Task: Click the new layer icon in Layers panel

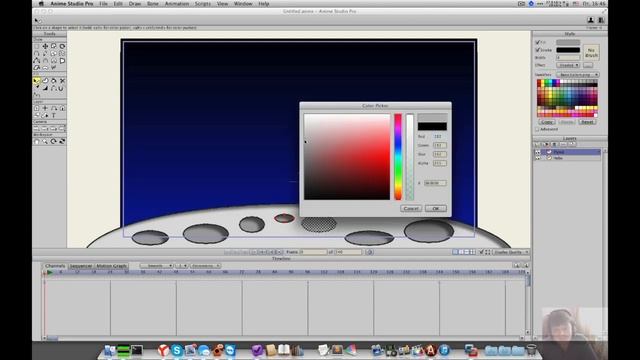Action: coord(538,144)
